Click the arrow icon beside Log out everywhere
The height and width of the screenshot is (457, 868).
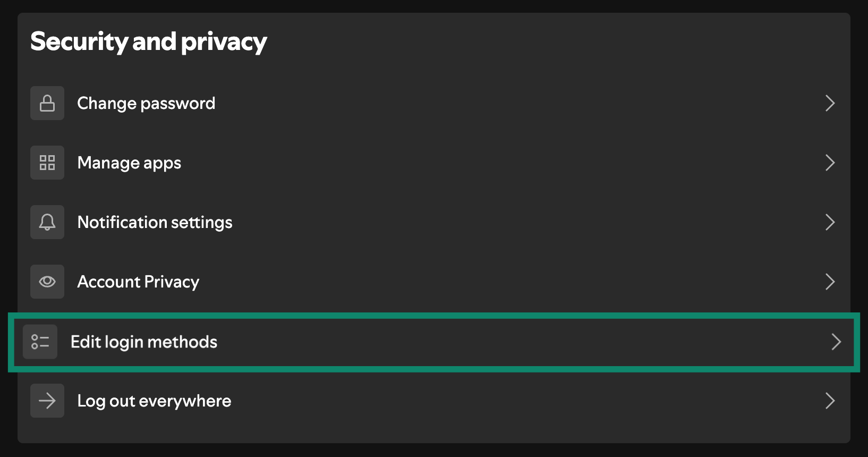(x=47, y=401)
